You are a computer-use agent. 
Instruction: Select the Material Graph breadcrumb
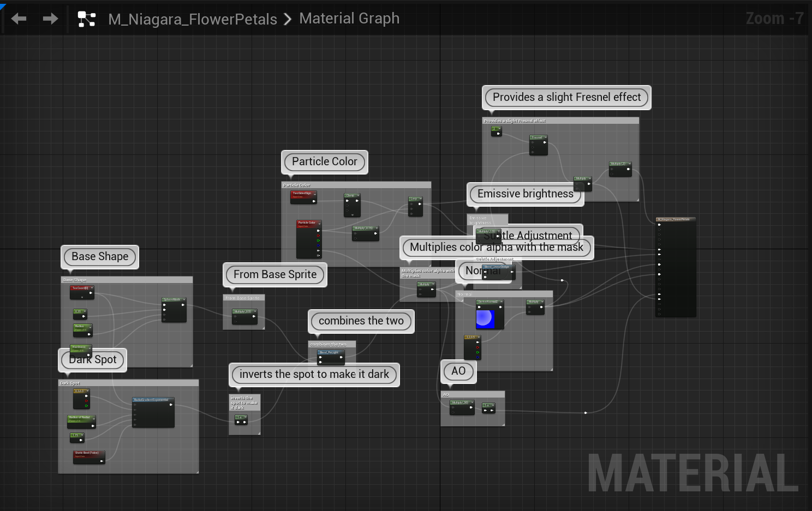(x=349, y=19)
